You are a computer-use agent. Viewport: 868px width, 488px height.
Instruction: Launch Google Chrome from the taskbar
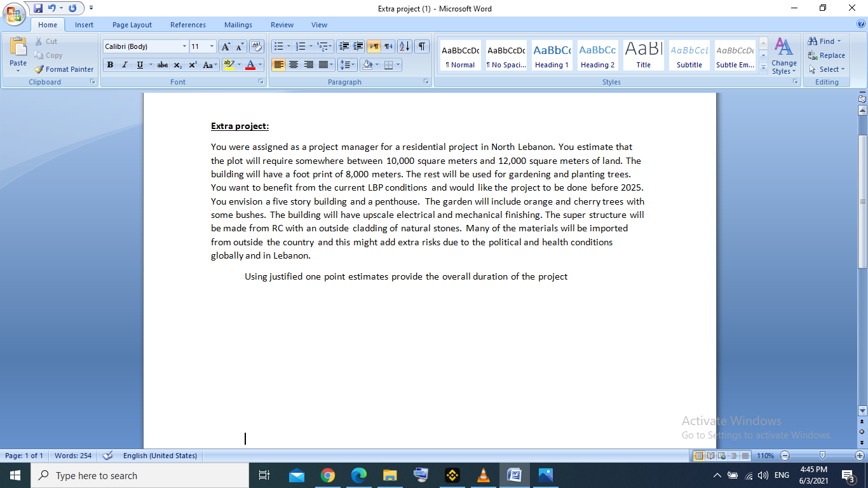click(328, 475)
